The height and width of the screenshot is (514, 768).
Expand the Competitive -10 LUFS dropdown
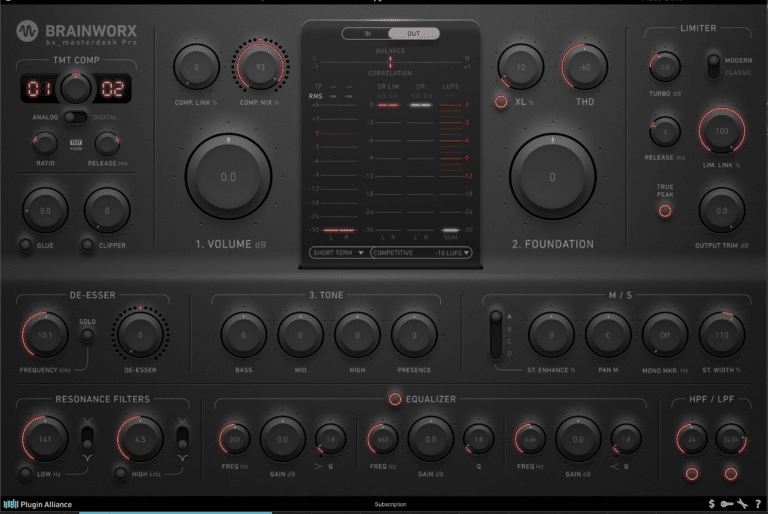[421, 253]
